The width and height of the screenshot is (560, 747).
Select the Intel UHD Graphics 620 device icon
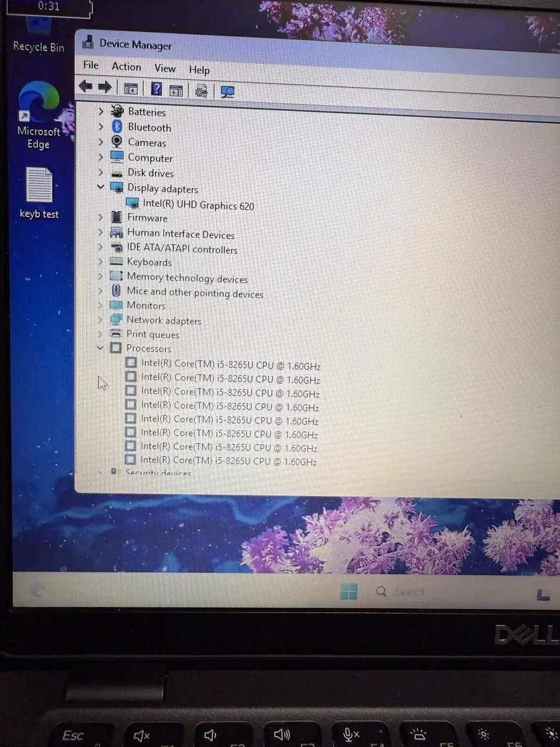point(132,203)
